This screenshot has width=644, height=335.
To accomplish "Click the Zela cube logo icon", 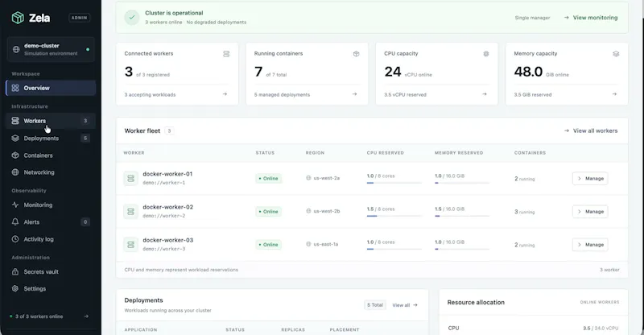I will [x=18, y=18].
